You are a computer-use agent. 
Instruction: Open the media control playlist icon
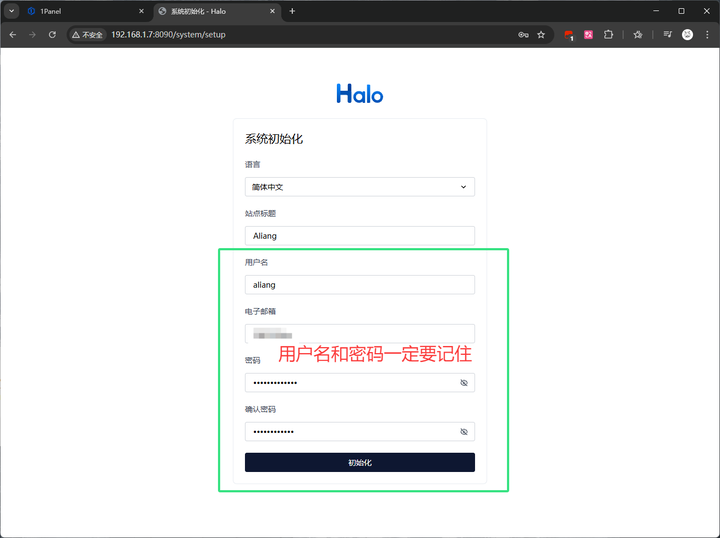668,34
